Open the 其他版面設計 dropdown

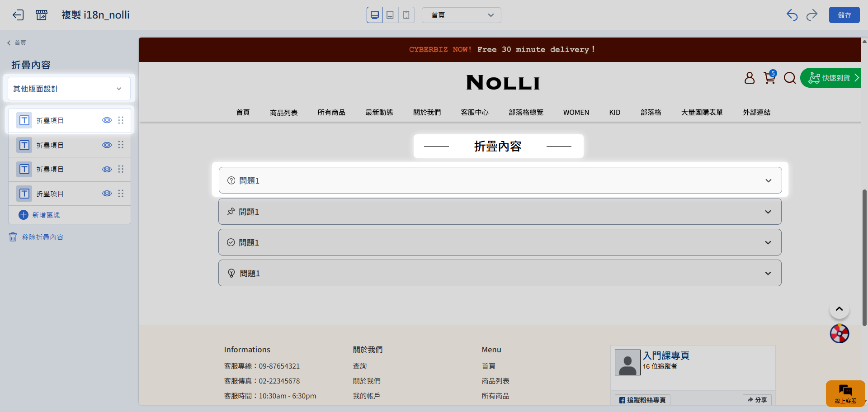[69, 89]
